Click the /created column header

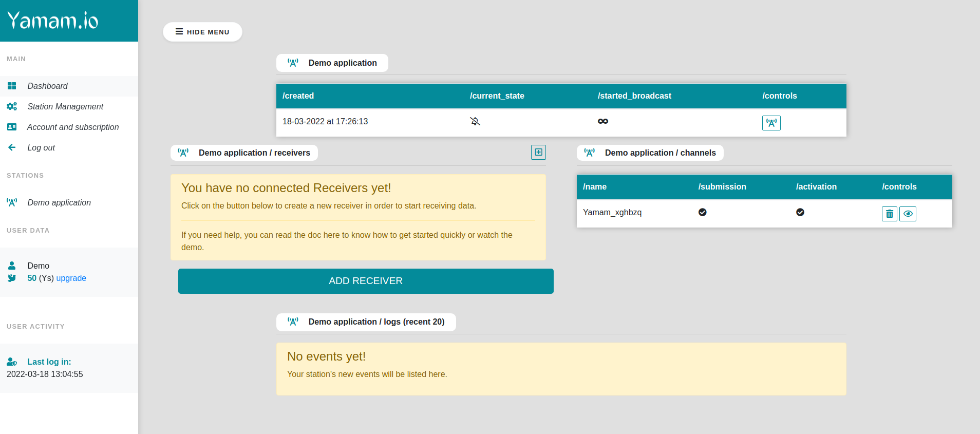298,96
